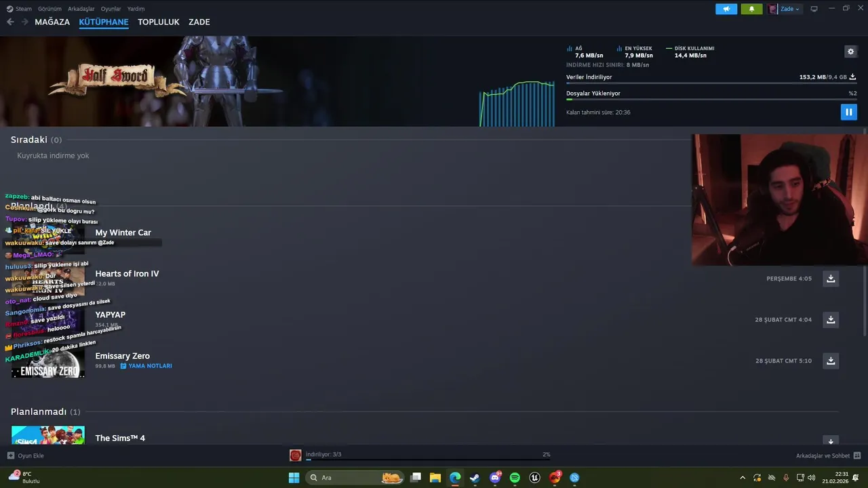Click 28 ŞUBAT CMT 4:04 schedule text
Image resolution: width=868 pixels, height=488 pixels.
point(783,319)
